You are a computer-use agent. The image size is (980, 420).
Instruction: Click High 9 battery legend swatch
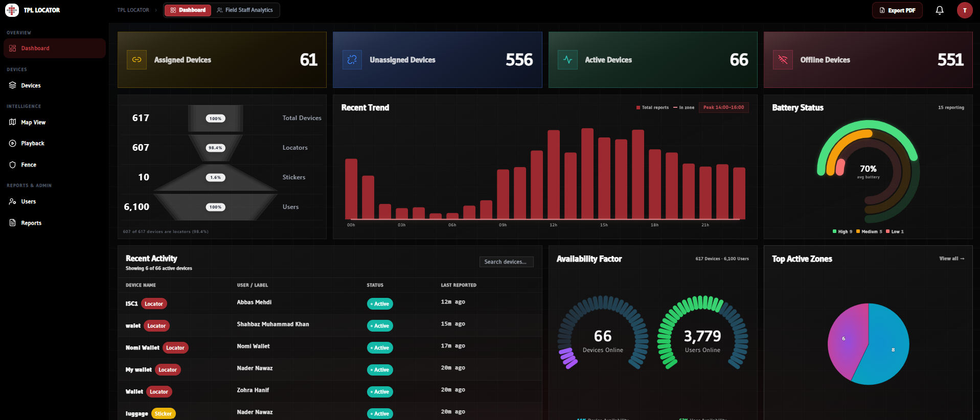[834, 231]
